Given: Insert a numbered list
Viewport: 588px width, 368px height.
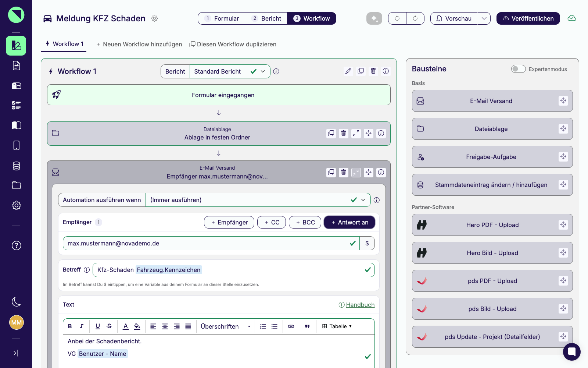Looking at the screenshot, I should (x=263, y=326).
